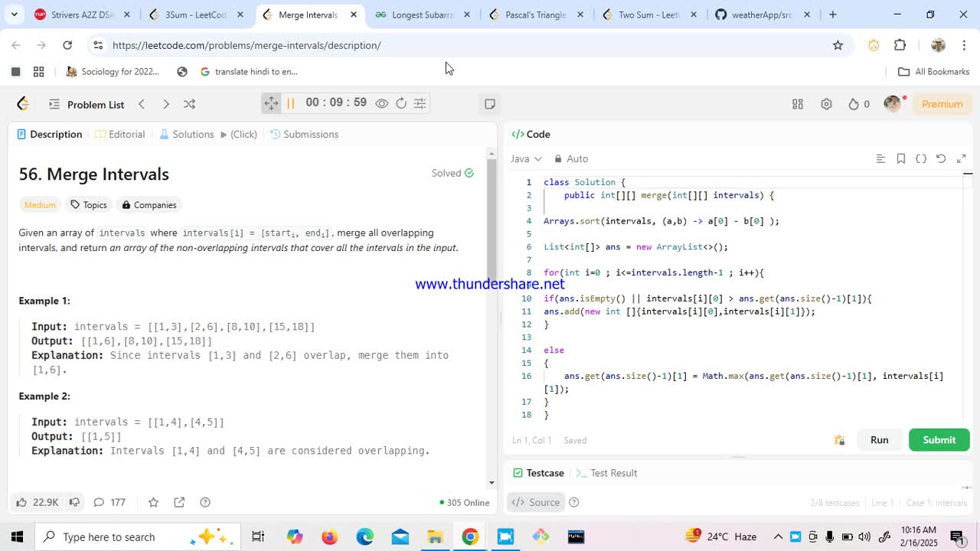Open browser extensions puzzle icon
Image resolution: width=980 pixels, height=551 pixels.
900,45
